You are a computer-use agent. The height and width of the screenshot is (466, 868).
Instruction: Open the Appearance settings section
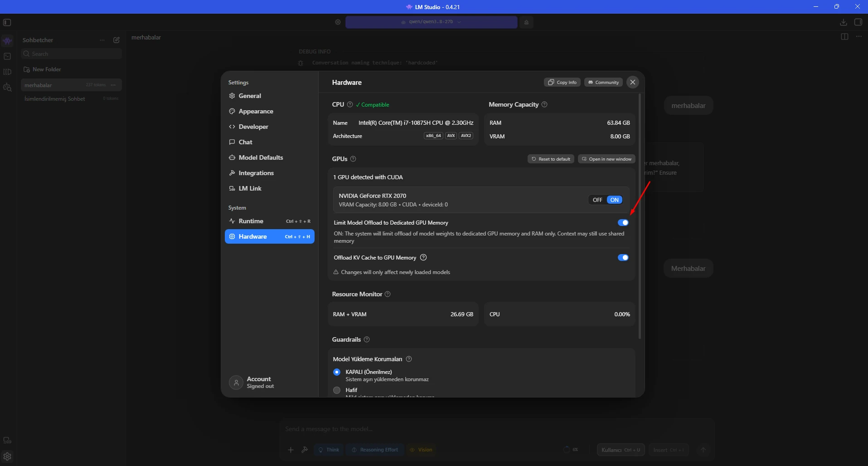coord(269,111)
